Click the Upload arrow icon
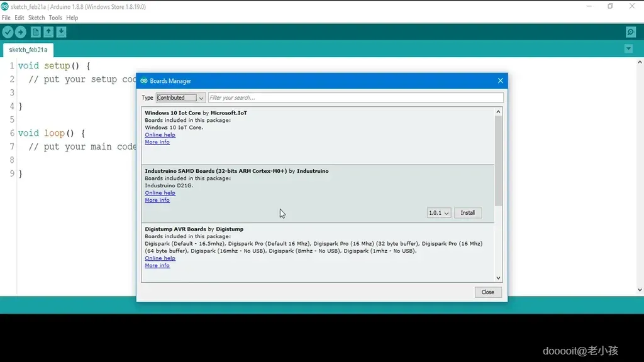The image size is (644, 362). pyautogui.click(x=21, y=32)
